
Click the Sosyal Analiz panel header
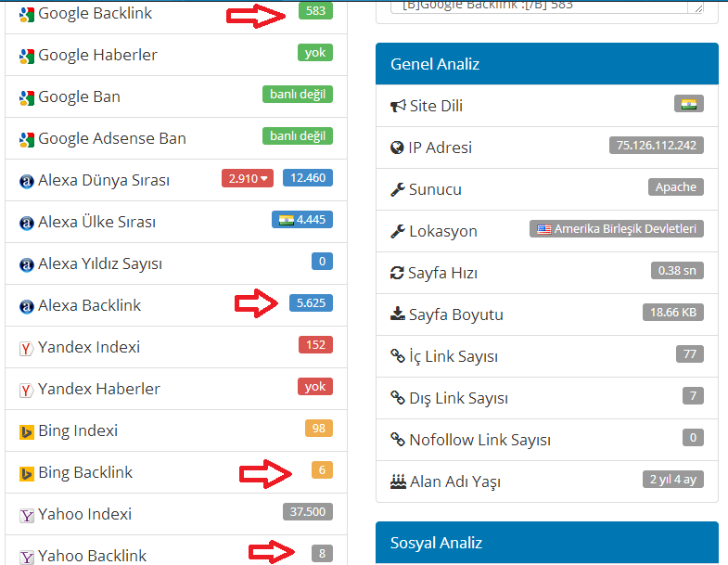(x=547, y=543)
